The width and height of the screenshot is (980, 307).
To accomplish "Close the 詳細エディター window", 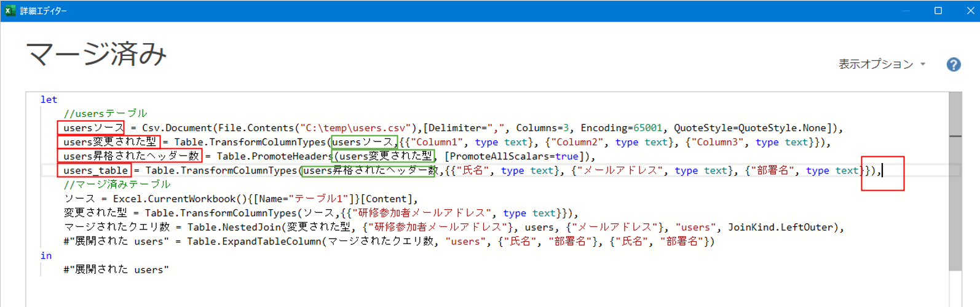I will point(970,10).
